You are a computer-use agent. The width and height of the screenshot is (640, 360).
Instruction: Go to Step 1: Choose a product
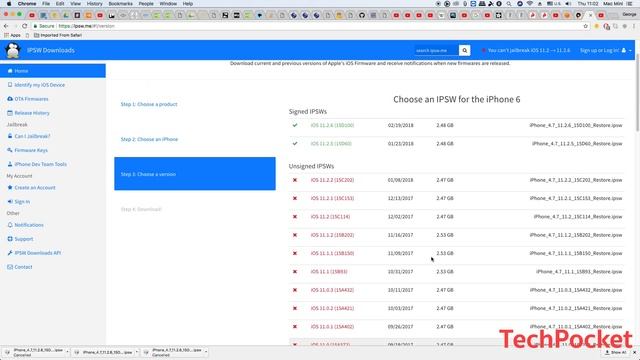[x=149, y=104]
